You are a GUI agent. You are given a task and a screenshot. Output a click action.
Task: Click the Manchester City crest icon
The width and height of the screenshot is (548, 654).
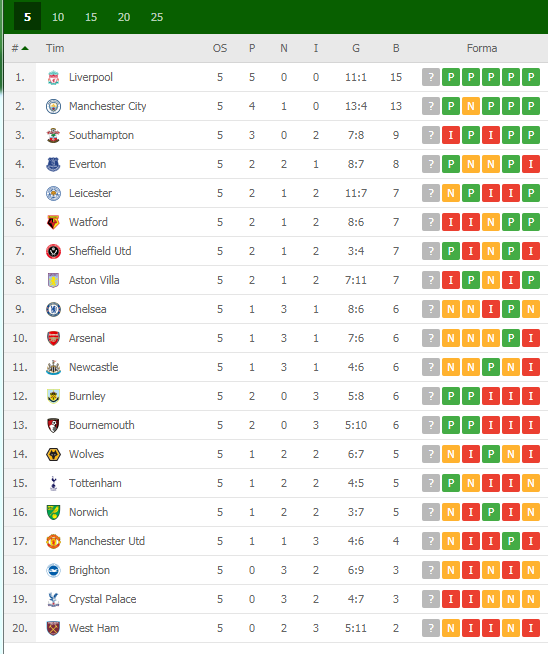[x=53, y=106]
